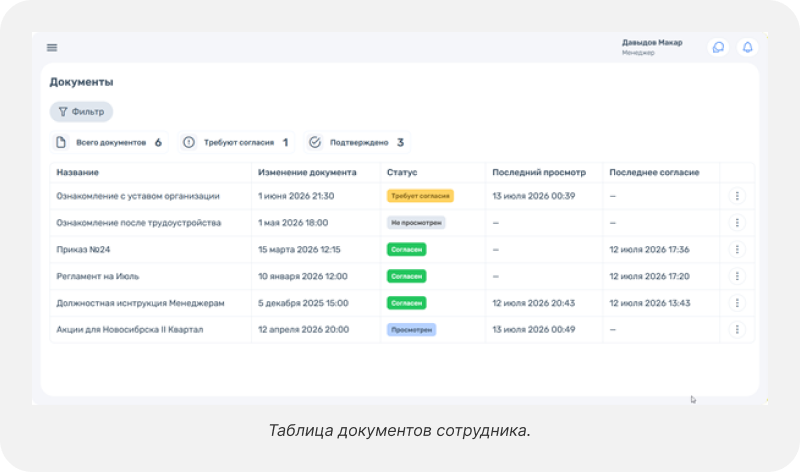
Task: Select the Требуют согласия counter
Action: pos(236,142)
